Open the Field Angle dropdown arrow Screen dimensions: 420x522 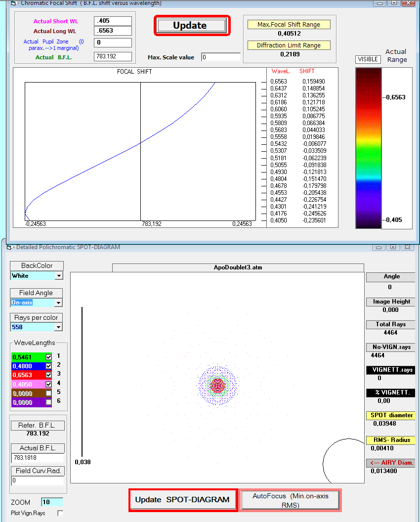tap(59, 303)
